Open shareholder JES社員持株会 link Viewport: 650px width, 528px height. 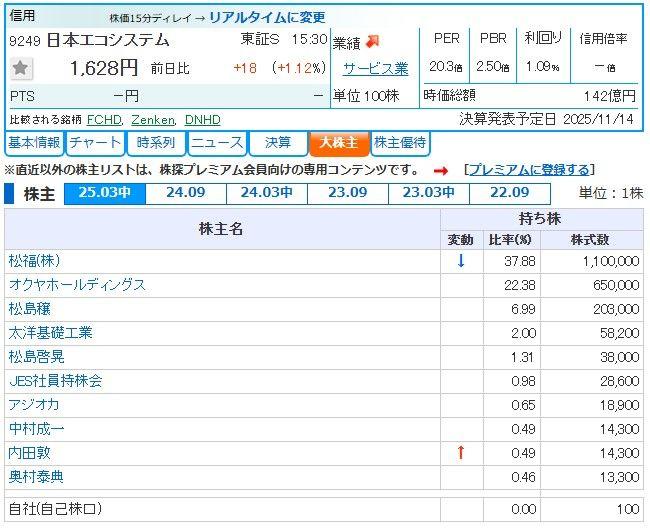[55, 381]
